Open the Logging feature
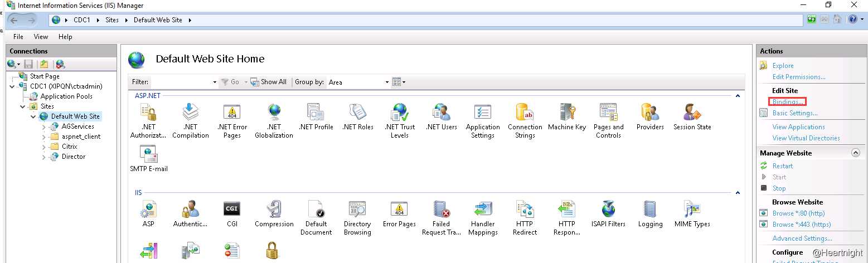 [650, 214]
